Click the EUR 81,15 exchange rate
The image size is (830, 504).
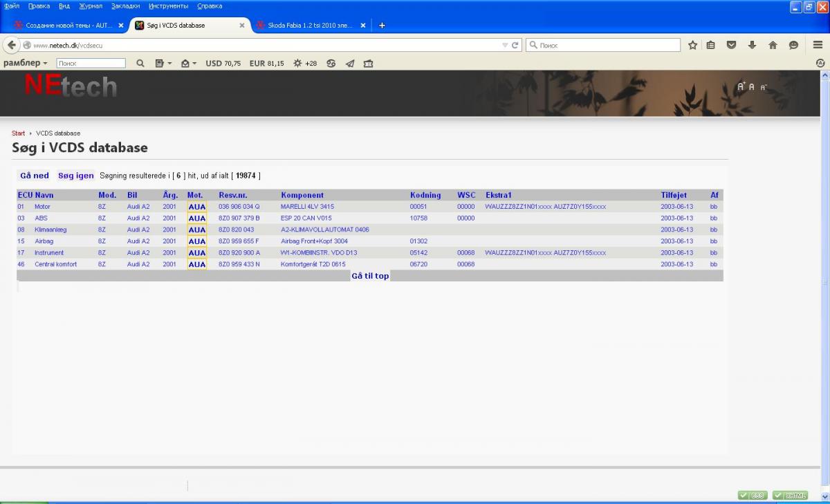[267, 63]
